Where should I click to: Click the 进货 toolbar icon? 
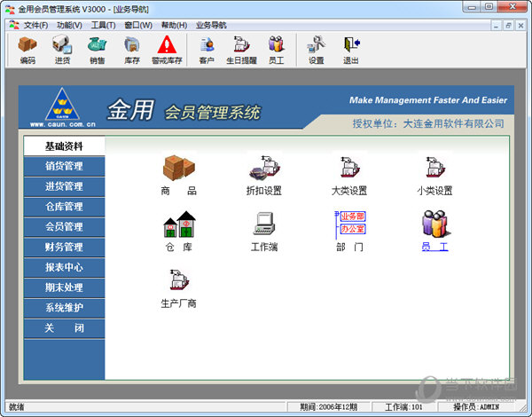tap(62, 50)
